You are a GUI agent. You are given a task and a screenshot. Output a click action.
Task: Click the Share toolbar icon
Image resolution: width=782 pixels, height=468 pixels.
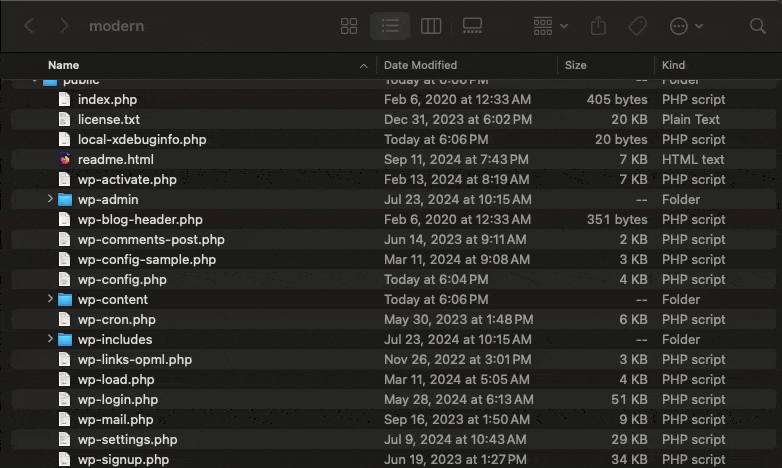pyautogui.click(x=598, y=25)
